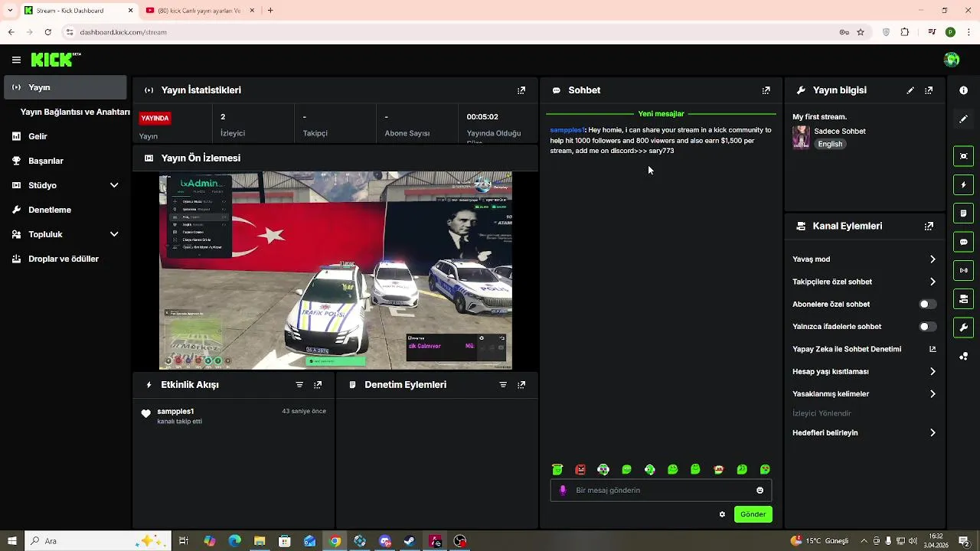980x551 pixels.
Task: Click the stream preview video thumbnail
Action: pos(335,271)
